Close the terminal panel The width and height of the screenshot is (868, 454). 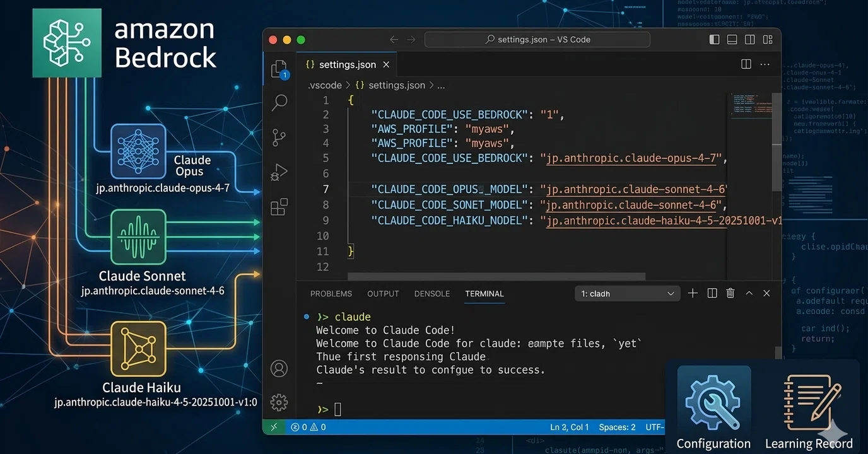tap(766, 293)
